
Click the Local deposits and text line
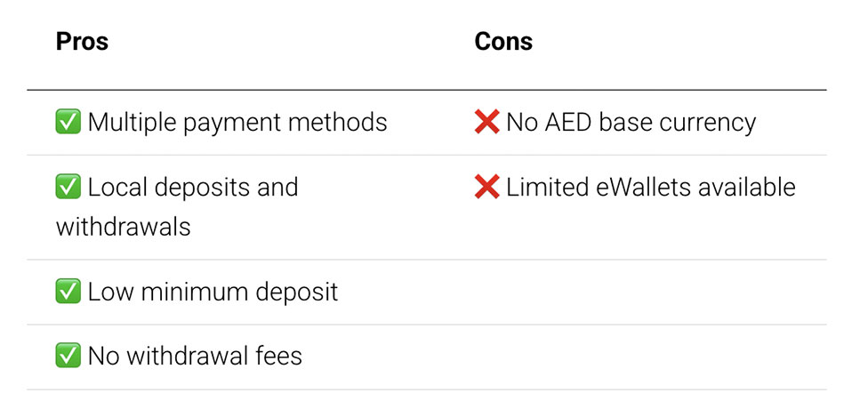point(192,188)
